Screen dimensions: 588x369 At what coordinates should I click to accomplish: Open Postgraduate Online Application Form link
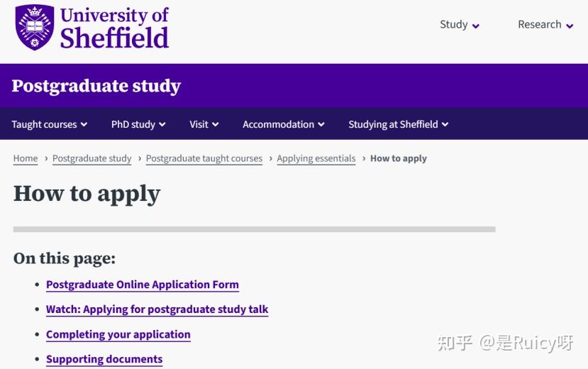click(143, 285)
